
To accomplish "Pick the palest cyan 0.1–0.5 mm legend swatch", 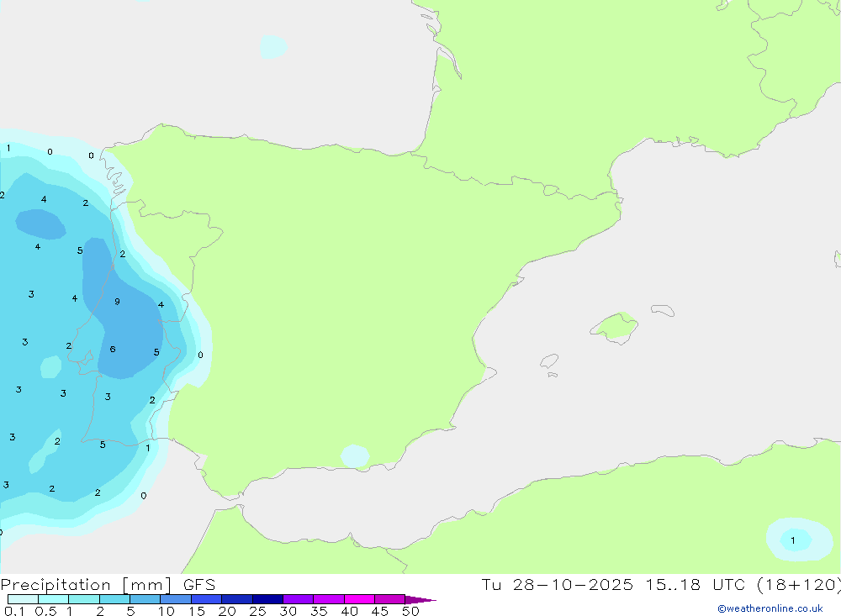I will 23,599.
